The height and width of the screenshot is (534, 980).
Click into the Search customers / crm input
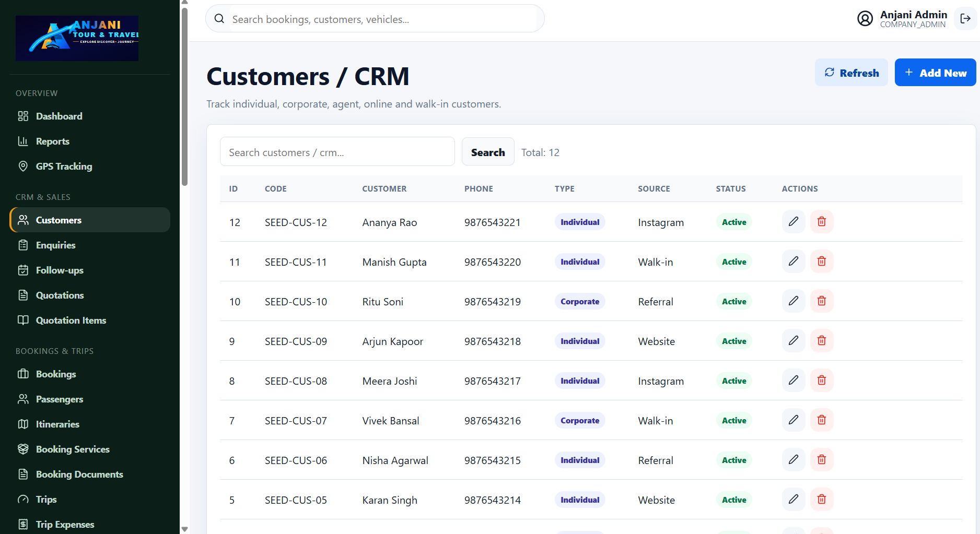pos(337,152)
